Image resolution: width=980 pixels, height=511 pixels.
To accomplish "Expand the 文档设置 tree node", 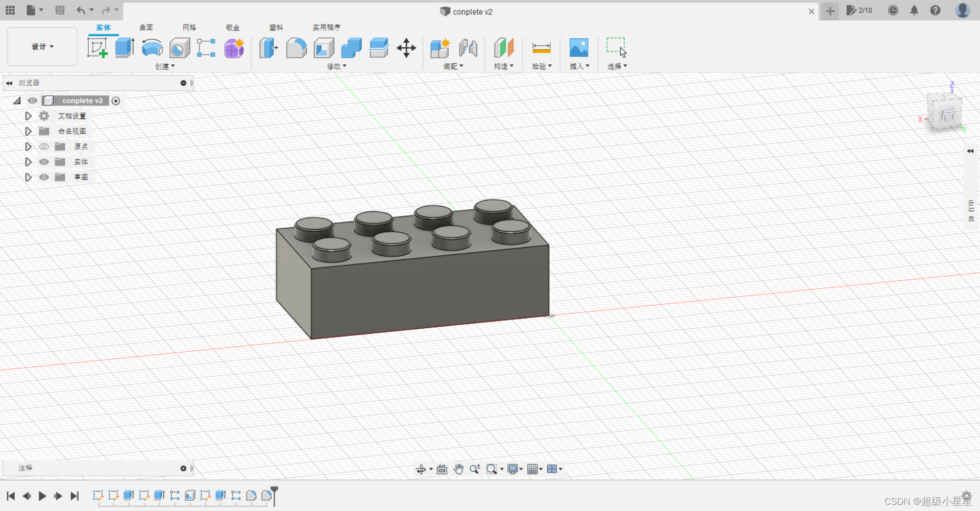I will (29, 116).
